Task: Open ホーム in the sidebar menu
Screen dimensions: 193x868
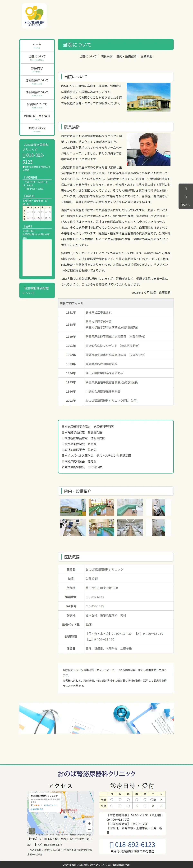Action: click(37, 45)
